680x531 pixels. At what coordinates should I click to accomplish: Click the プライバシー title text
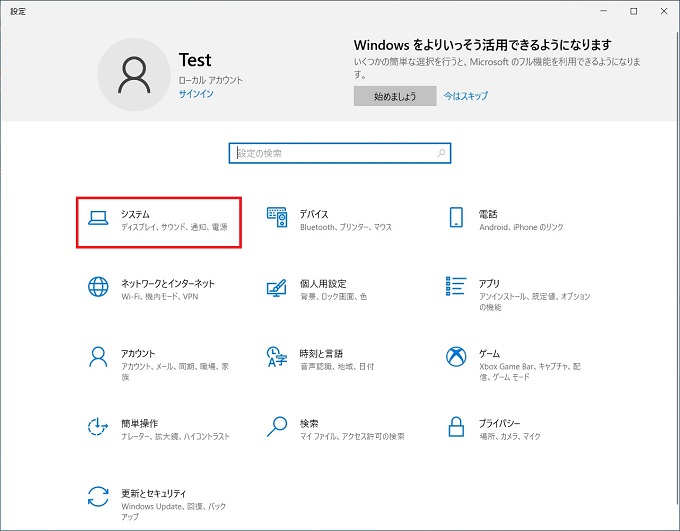pyautogui.click(x=499, y=423)
